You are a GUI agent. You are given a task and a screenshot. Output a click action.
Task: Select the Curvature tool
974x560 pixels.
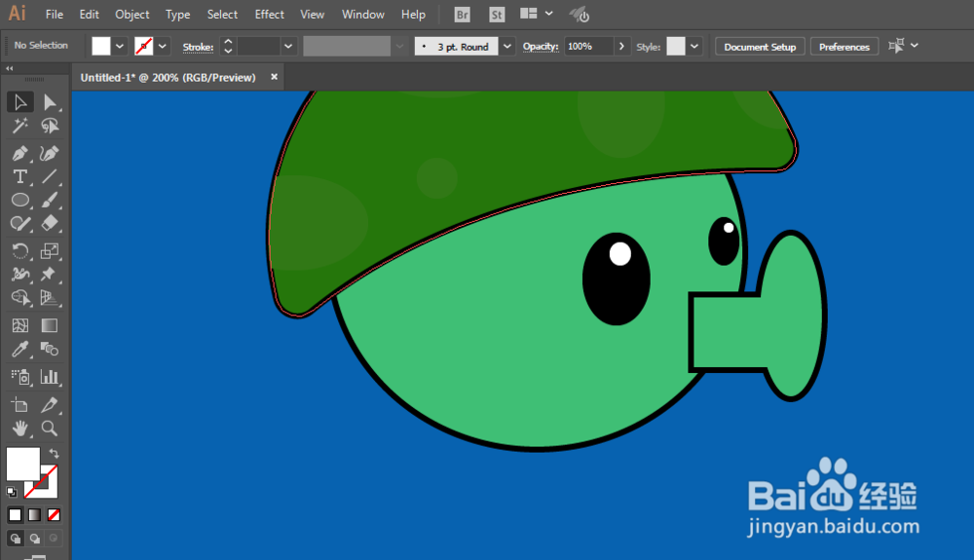tap(49, 153)
